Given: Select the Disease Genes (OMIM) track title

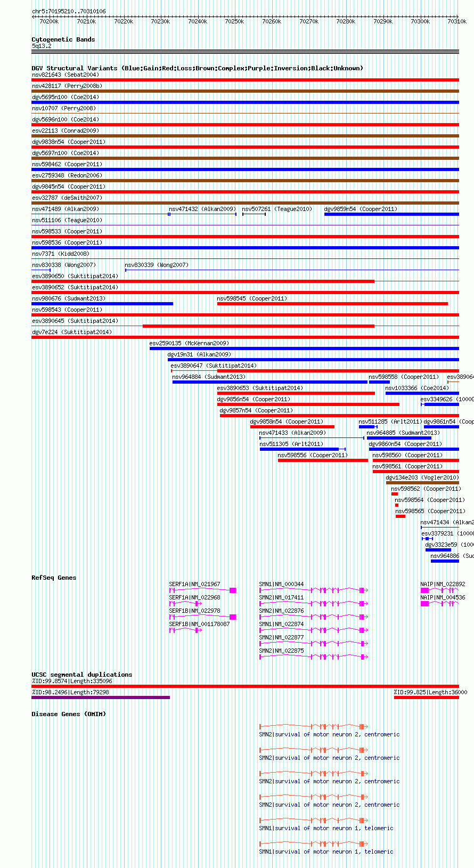Looking at the screenshot, I should tap(69, 714).
